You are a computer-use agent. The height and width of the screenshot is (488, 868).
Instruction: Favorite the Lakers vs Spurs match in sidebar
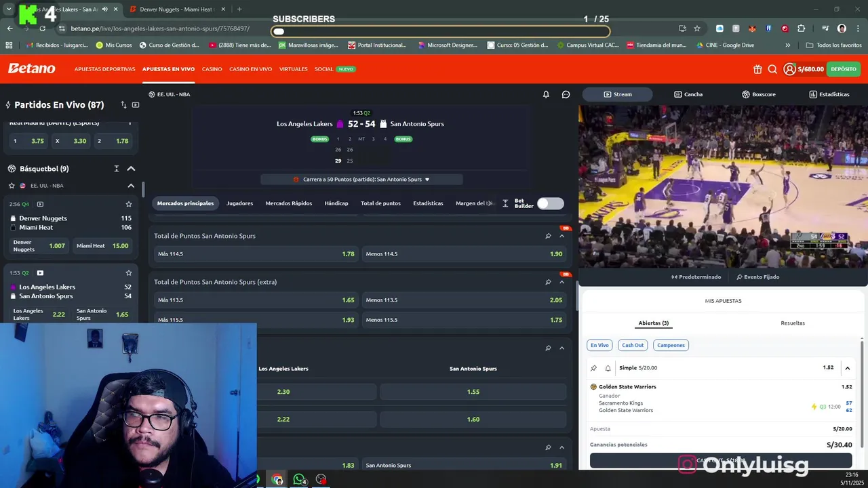(129, 273)
